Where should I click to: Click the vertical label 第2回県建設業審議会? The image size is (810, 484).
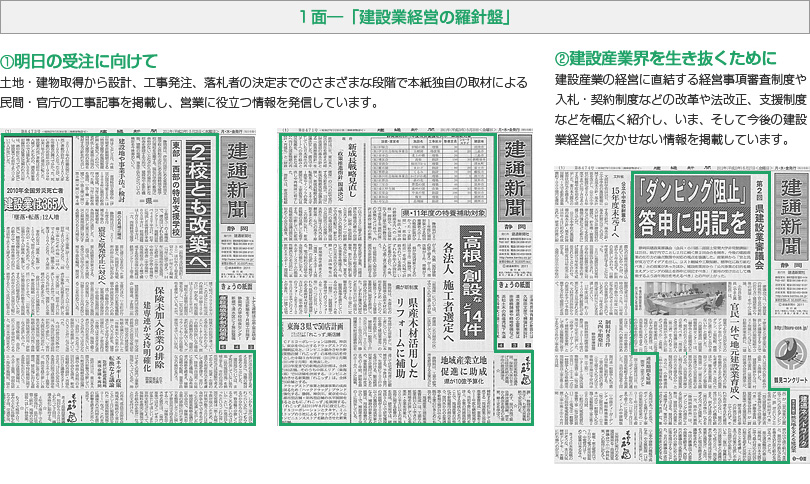759,224
